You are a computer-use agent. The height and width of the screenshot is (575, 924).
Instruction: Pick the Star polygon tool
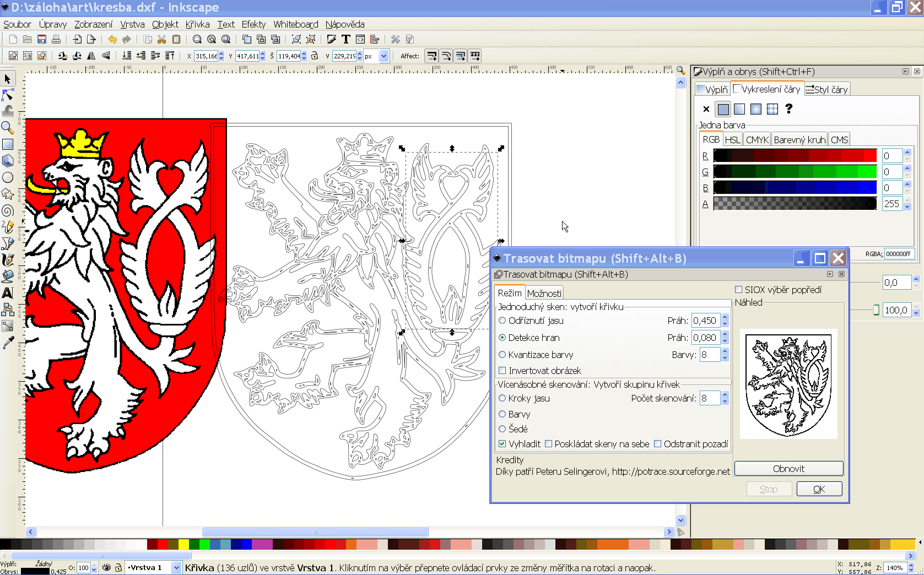tap(8, 194)
